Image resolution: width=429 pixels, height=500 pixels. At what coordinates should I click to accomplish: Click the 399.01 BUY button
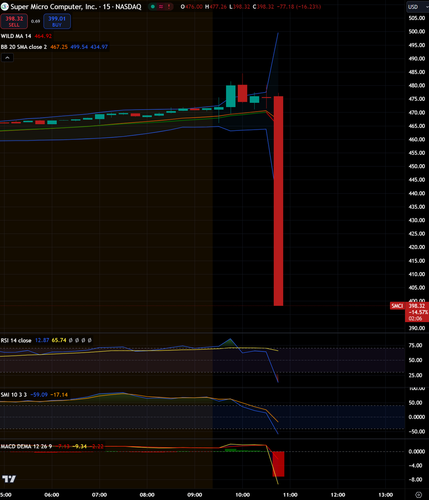[x=57, y=22]
